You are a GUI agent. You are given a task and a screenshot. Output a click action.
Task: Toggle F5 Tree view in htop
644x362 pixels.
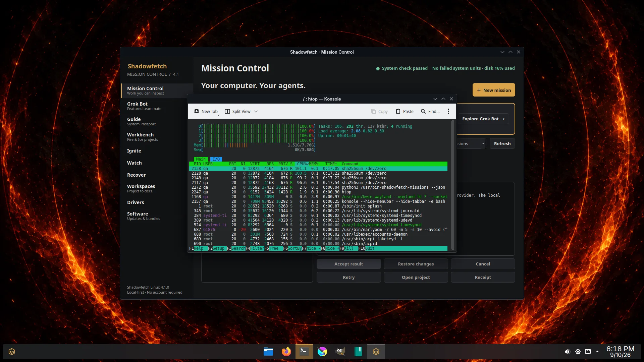coord(273,248)
